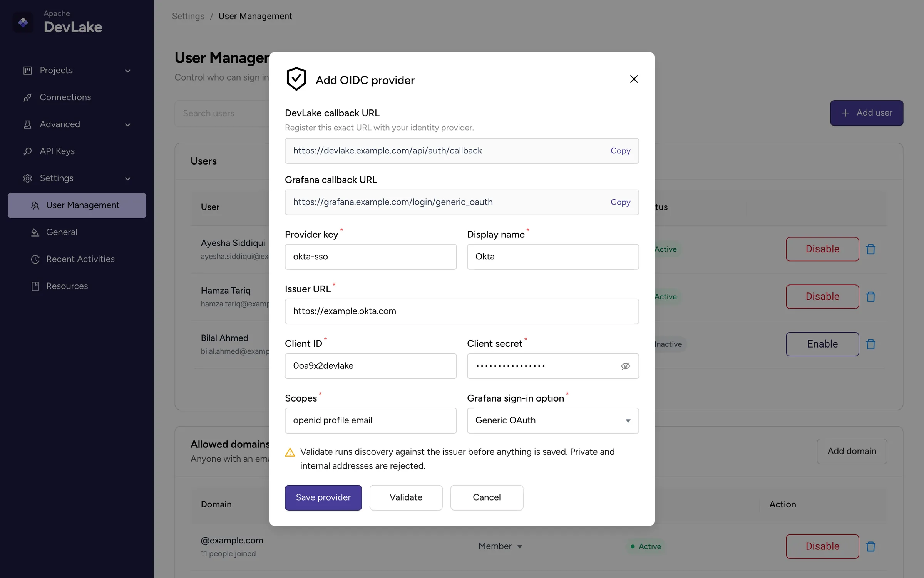Click the shield icon in dialog header
The image size is (924, 578).
coord(296,79)
